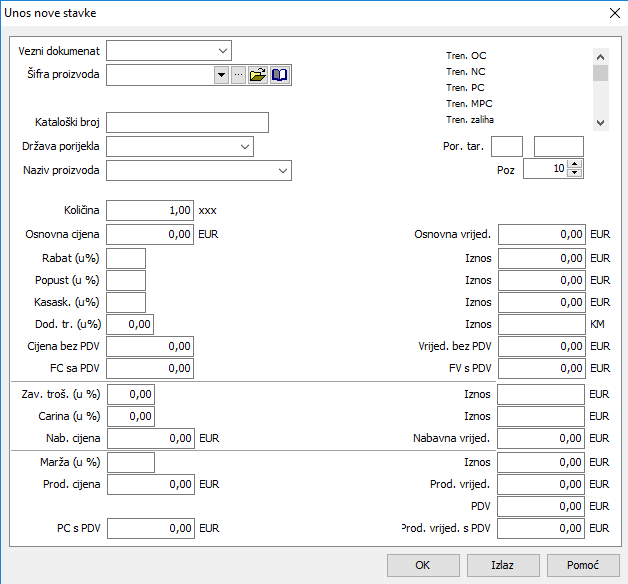The width and height of the screenshot is (628, 584).
Task: Close the Unos nove stavke dialog
Action: click(x=614, y=13)
